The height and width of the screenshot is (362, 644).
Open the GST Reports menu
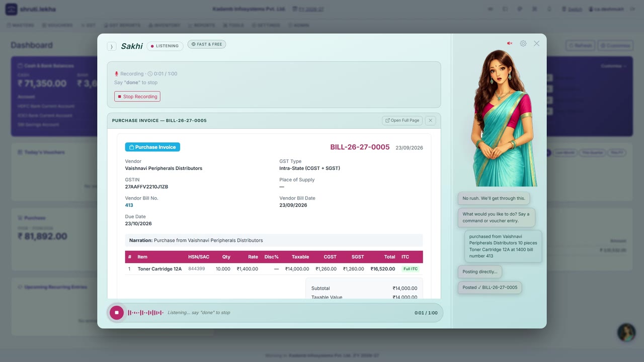(x=122, y=25)
